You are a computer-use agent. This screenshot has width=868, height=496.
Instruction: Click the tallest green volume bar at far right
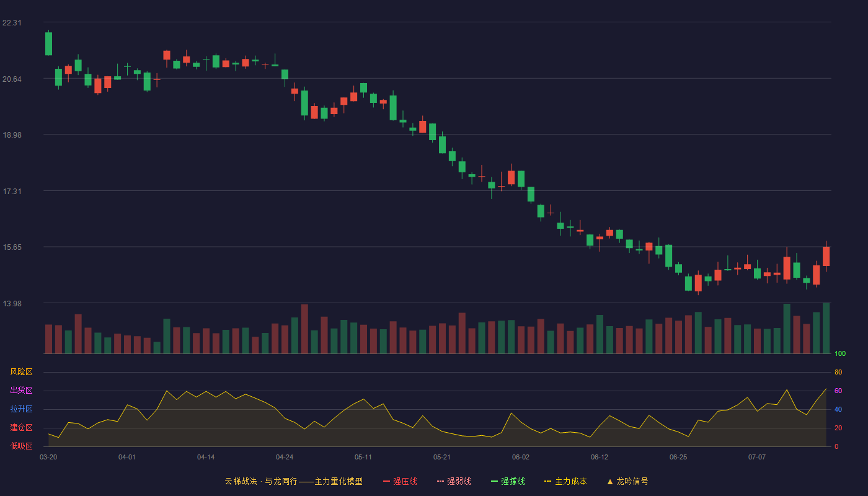826,328
